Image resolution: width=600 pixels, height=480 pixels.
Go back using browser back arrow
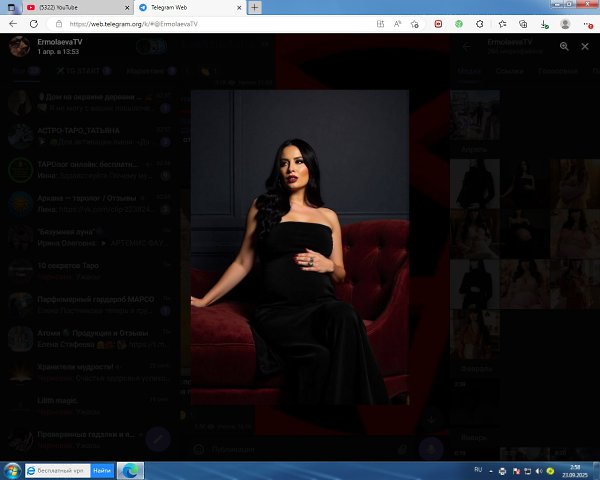click(x=12, y=23)
